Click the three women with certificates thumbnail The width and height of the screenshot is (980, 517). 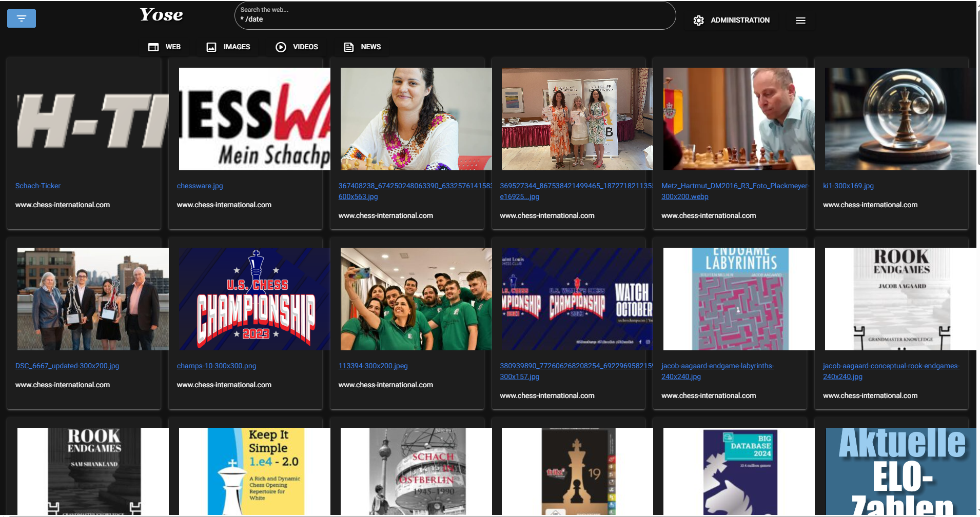point(577,119)
